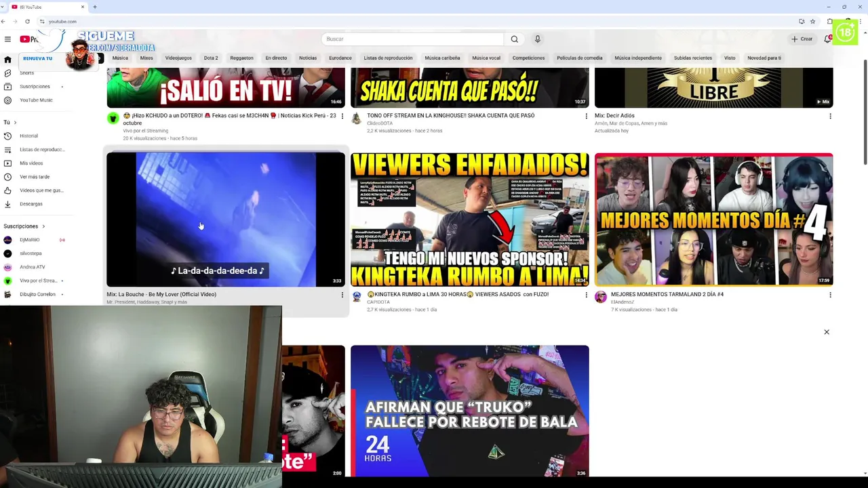
Task: Click the YouTube Music sidebar icon
Action: (7, 100)
